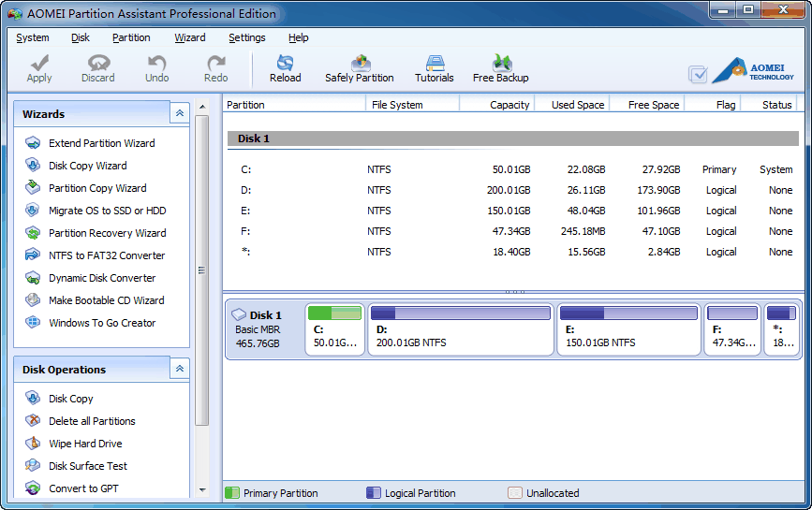Sort by the Partition column header
This screenshot has height=510, width=812.
[x=294, y=105]
